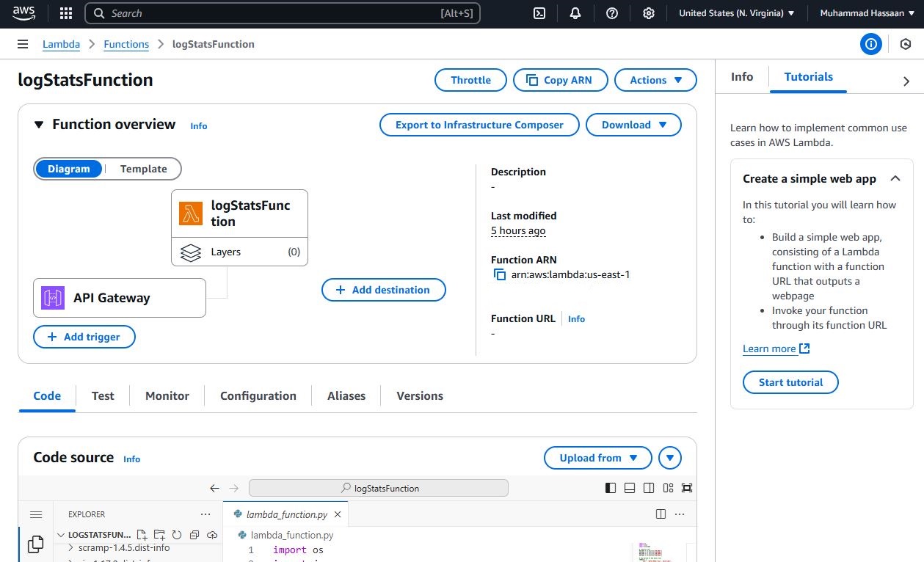
Task: Open the console settings gear
Action: click(x=649, y=13)
